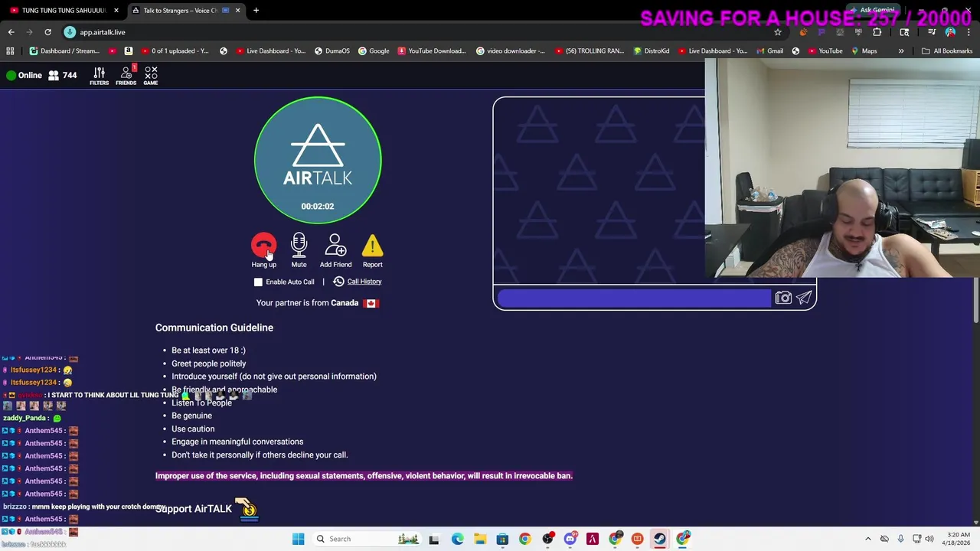Click the Online status indicator

(24, 75)
